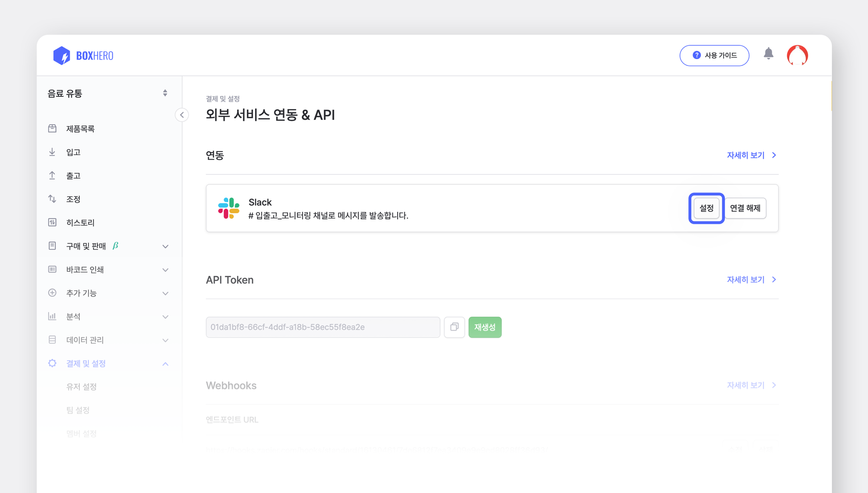
Task: Click the purchase and sales document icon
Action: pos(52,246)
